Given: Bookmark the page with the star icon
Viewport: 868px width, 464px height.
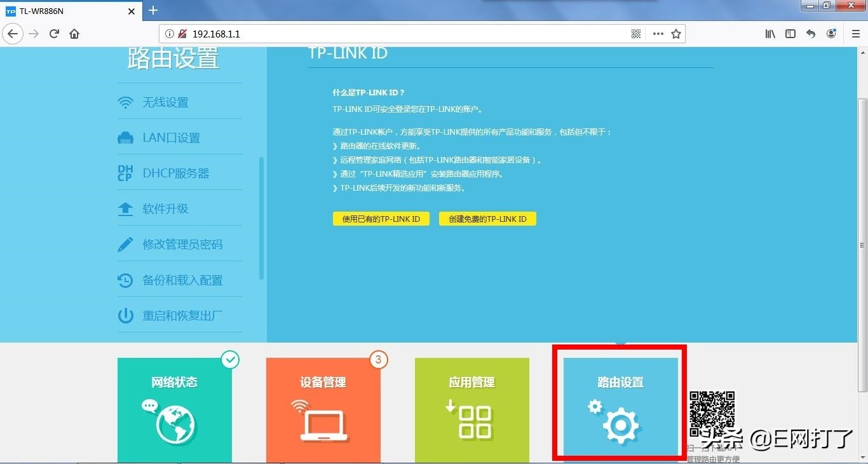Looking at the screenshot, I should point(675,33).
